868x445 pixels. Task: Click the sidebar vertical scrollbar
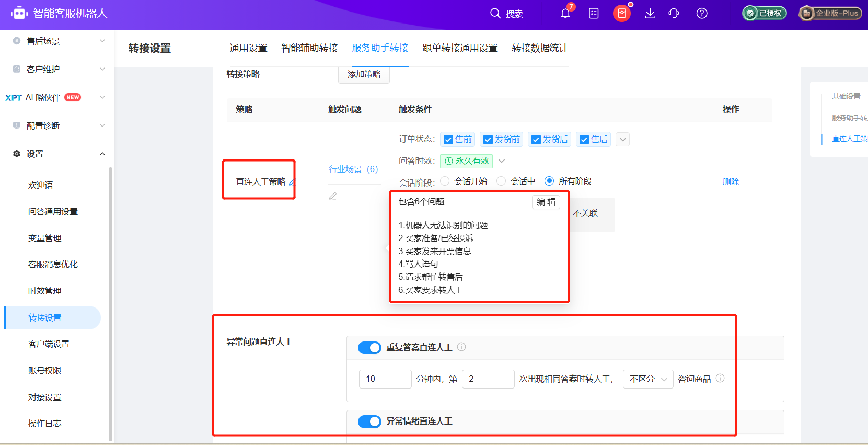point(110,303)
